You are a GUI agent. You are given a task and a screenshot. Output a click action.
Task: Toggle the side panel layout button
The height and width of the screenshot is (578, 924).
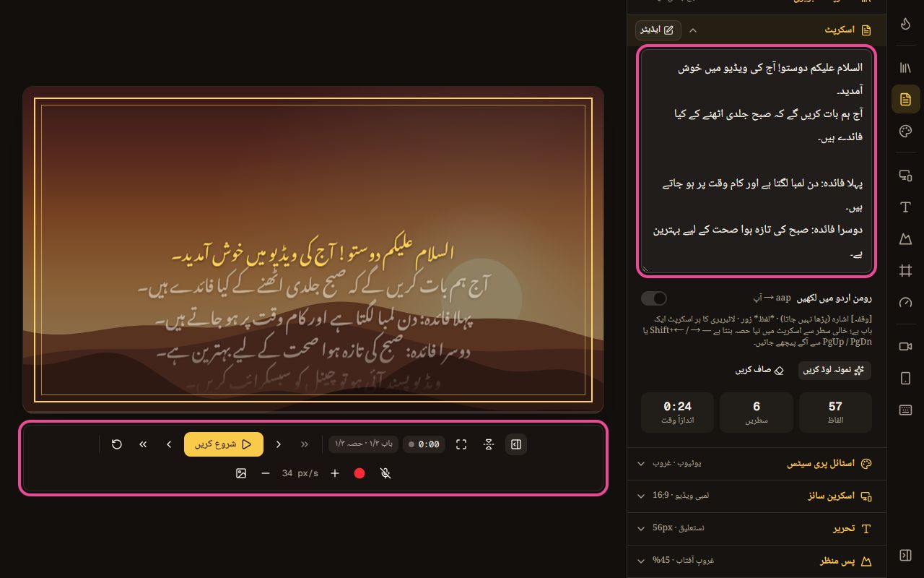[516, 444]
